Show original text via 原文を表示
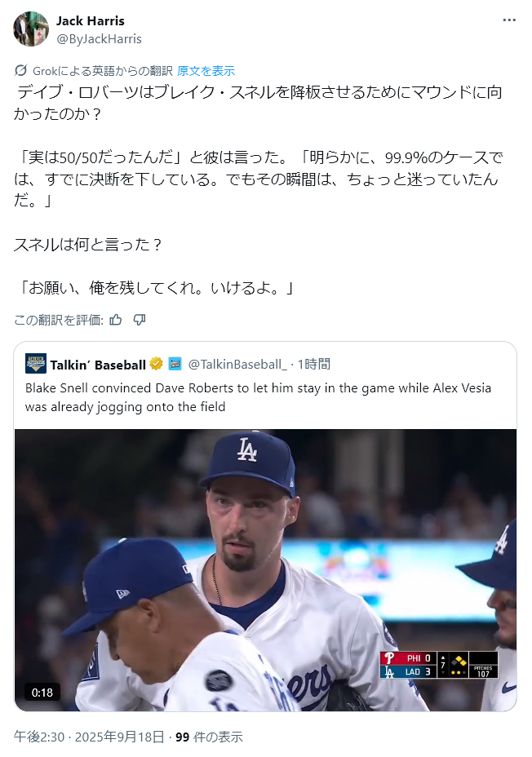Viewport: 532px width, 757px height. pyautogui.click(x=206, y=71)
